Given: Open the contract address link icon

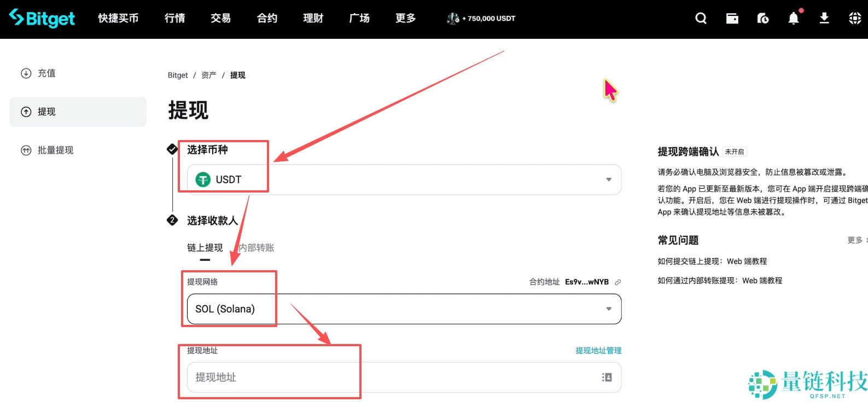Looking at the screenshot, I should (x=617, y=282).
